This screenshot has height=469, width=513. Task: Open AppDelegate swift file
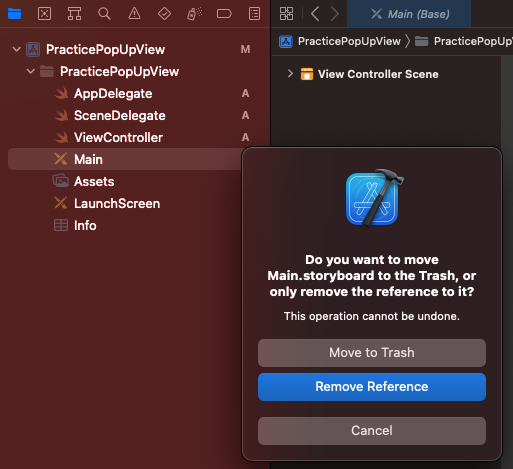tap(113, 94)
